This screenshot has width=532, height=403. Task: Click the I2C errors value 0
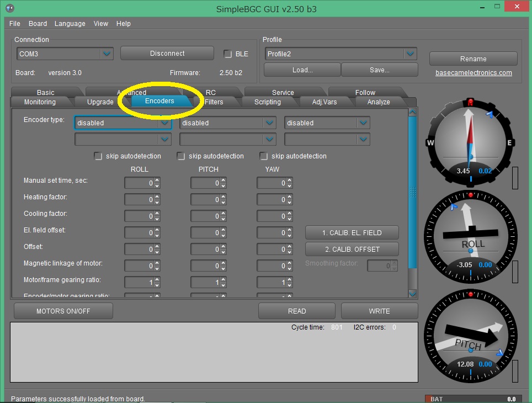[x=394, y=327]
